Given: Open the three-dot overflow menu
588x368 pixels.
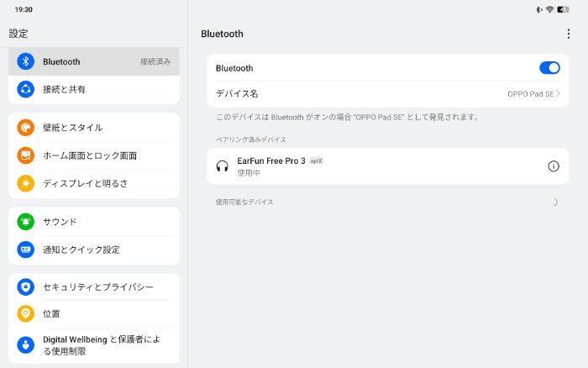Looking at the screenshot, I should pyautogui.click(x=569, y=34).
